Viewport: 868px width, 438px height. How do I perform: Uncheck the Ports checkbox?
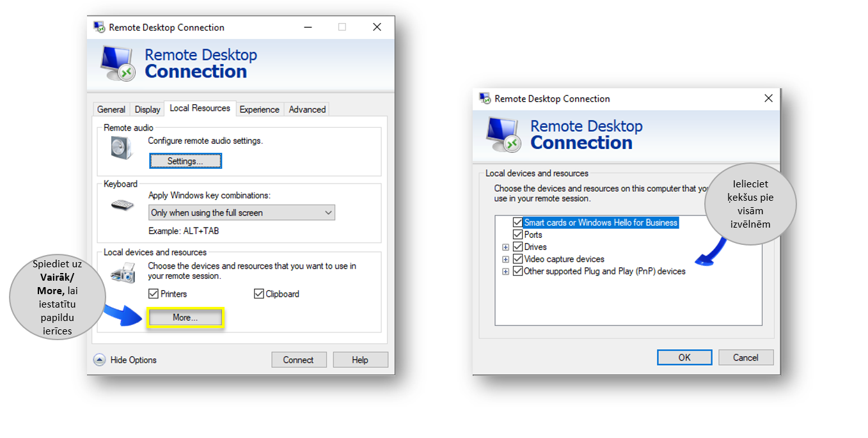(x=517, y=235)
